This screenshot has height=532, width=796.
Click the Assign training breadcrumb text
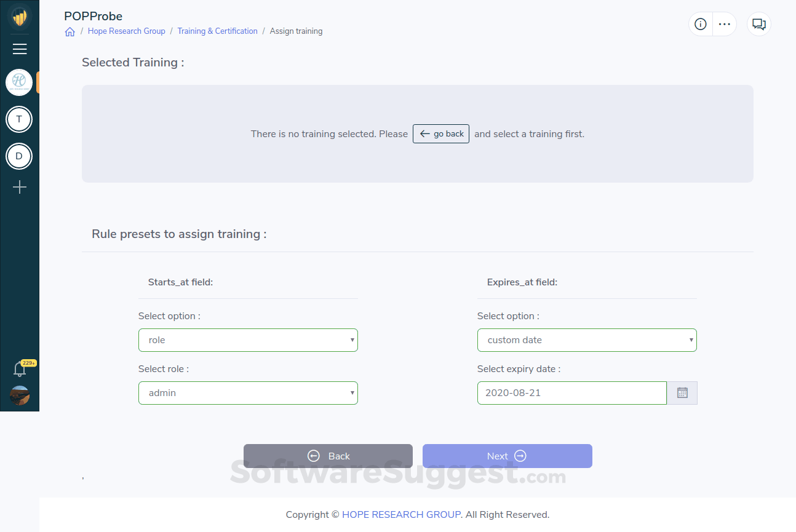296,31
